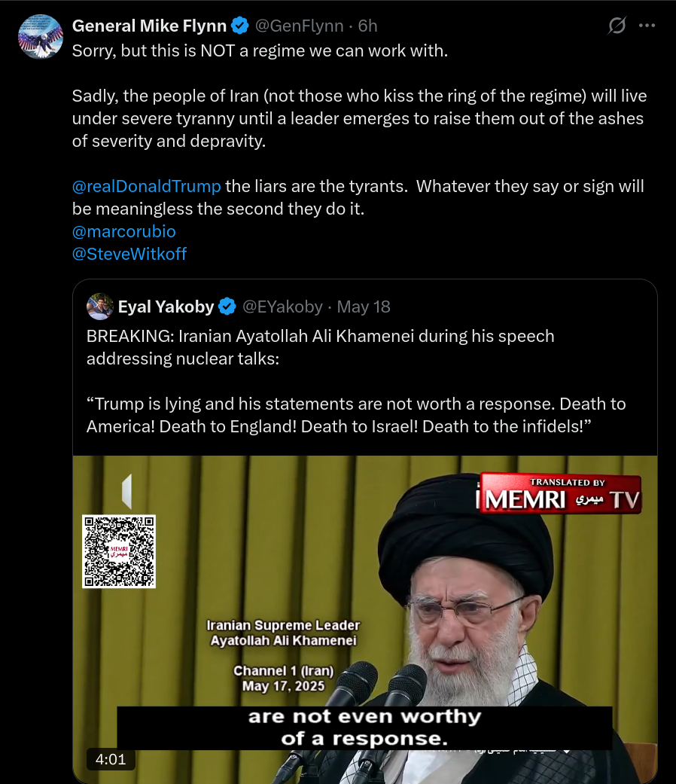
Task: Click the Eyal Yakoby display name
Action: pos(166,307)
